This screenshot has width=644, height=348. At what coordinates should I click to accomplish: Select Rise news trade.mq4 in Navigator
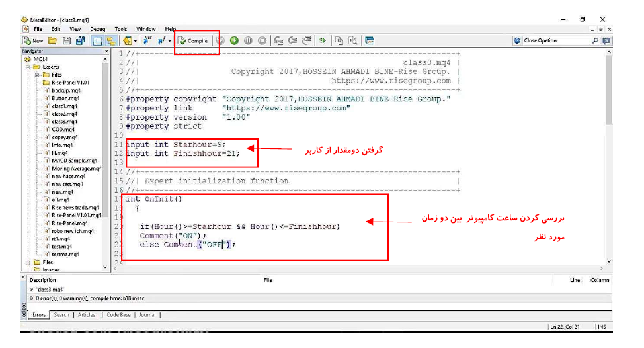(x=75, y=208)
